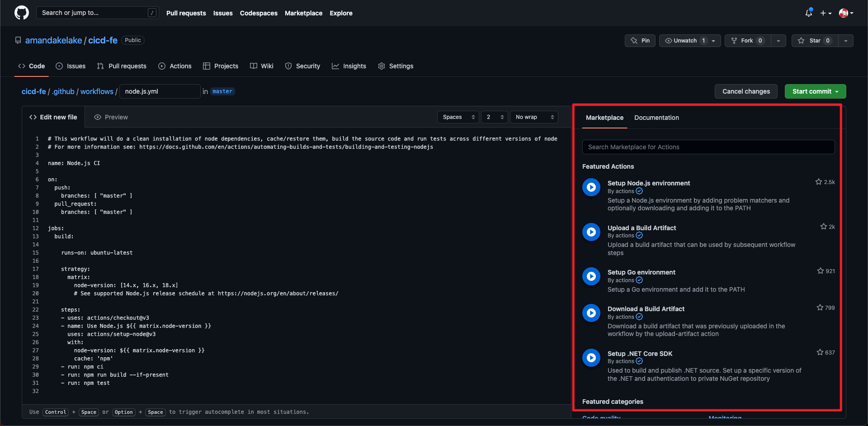
Task: Open the plus create-new menu
Action: tap(826, 13)
